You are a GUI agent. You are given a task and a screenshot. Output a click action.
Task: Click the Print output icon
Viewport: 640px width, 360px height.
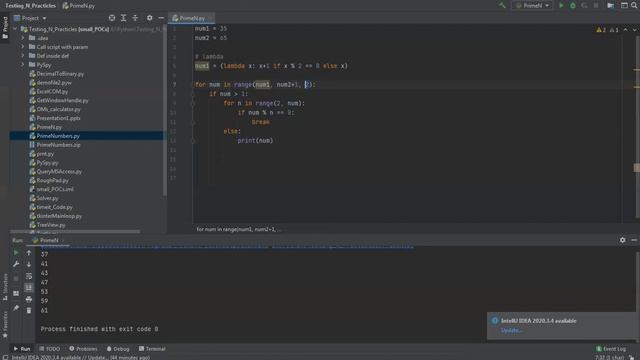point(29,299)
